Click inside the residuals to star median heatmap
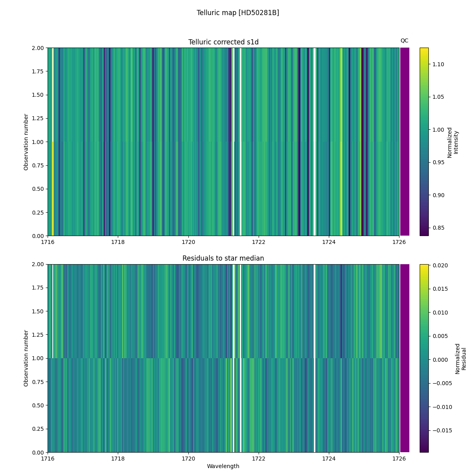The width and height of the screenshot is (476, 476). coord(223,358)
